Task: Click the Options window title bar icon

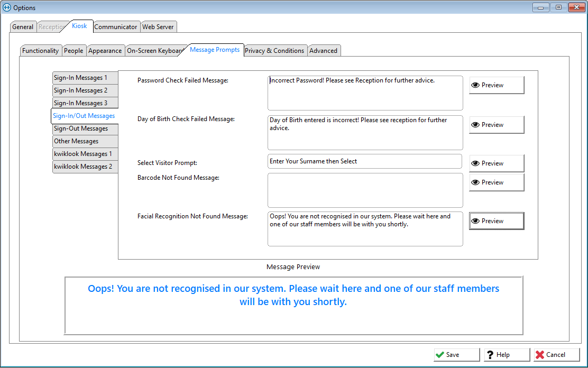Action: pos(7,7)
